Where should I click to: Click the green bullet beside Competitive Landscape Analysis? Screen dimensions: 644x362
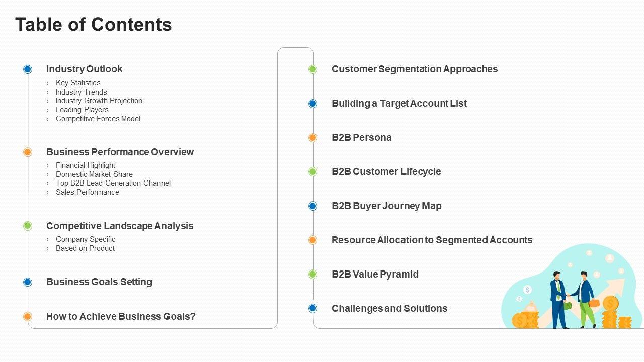(28, 226)
